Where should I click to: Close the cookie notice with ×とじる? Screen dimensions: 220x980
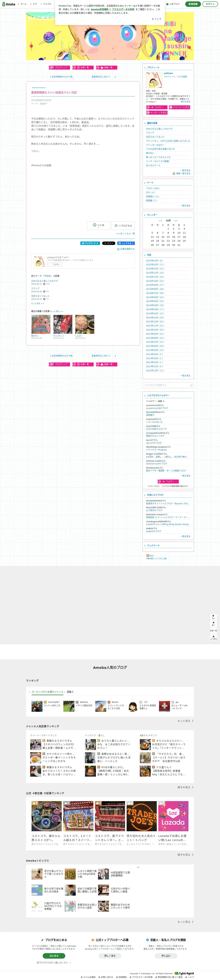coord(156,19)
